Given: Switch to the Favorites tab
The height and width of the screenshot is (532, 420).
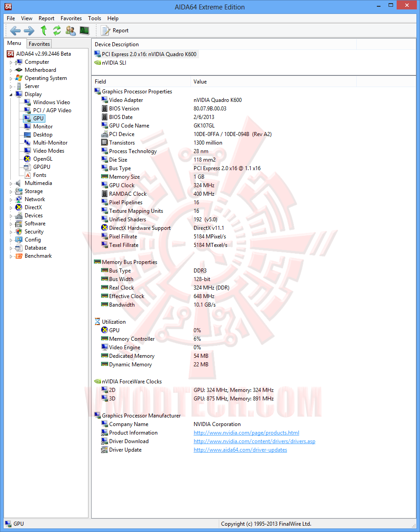Looking at the screenshot, I should [x=39, y=44].
